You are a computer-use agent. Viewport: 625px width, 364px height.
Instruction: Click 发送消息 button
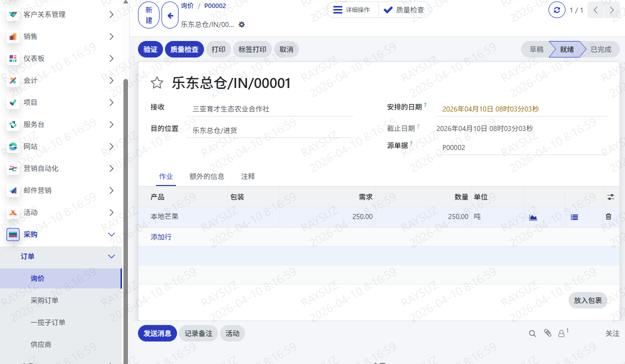click(x=157, y=333)
